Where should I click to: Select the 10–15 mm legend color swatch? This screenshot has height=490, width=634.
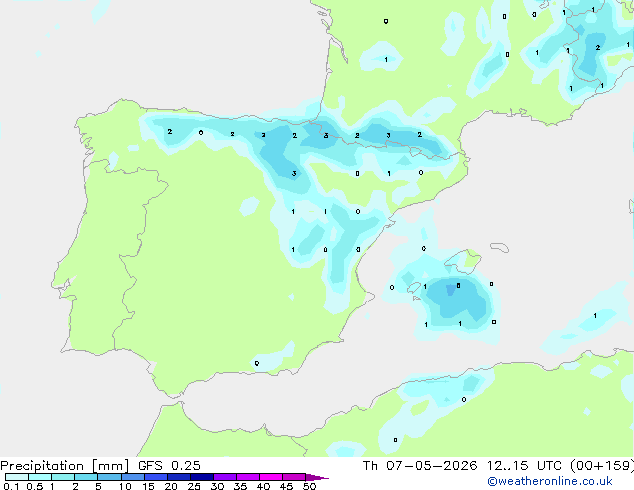point(132,477)
